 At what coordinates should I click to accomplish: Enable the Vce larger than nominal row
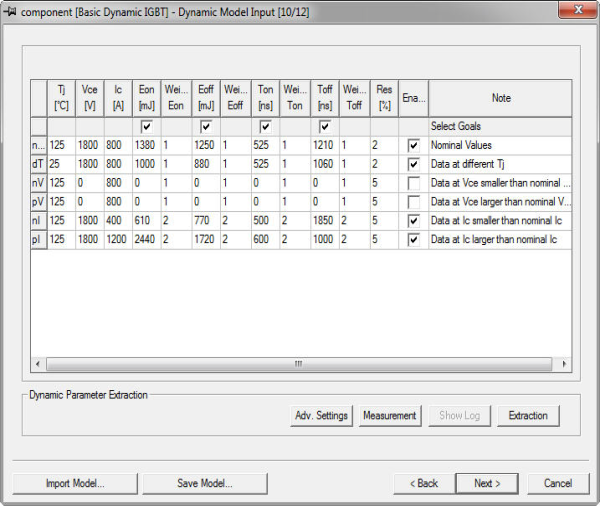point(413,202)
